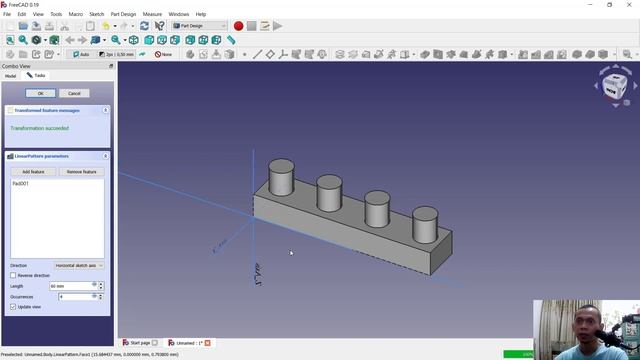Open the View menu

click(38, 14)
